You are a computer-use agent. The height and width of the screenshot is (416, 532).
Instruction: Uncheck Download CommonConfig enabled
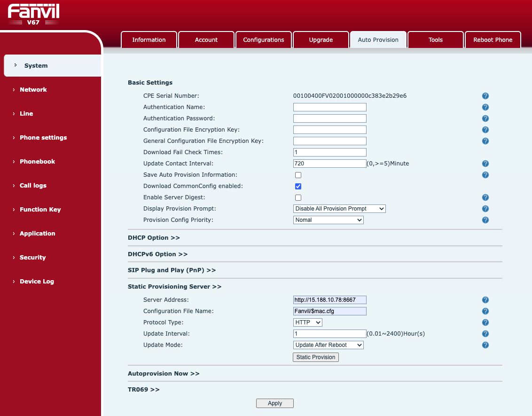[x=298, y=186]
